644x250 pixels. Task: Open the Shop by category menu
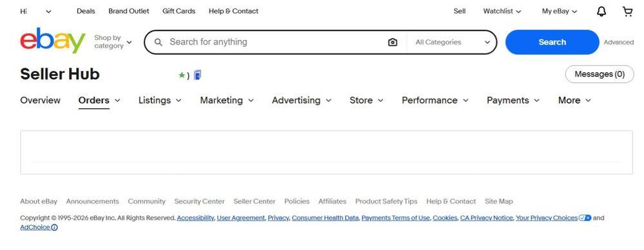pos(113,42)
